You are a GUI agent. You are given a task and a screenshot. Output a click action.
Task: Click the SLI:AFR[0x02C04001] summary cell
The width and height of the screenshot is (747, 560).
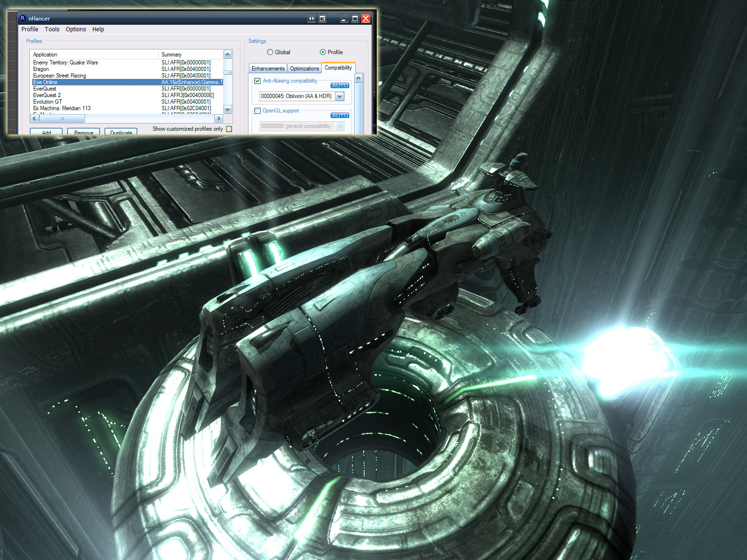(186, 108)
